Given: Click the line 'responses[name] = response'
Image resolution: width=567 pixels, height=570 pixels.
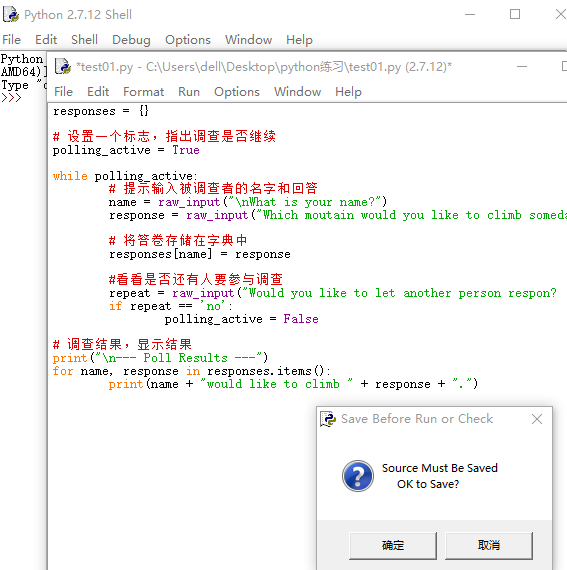Looking at the screenshot, I should (200, 254).
